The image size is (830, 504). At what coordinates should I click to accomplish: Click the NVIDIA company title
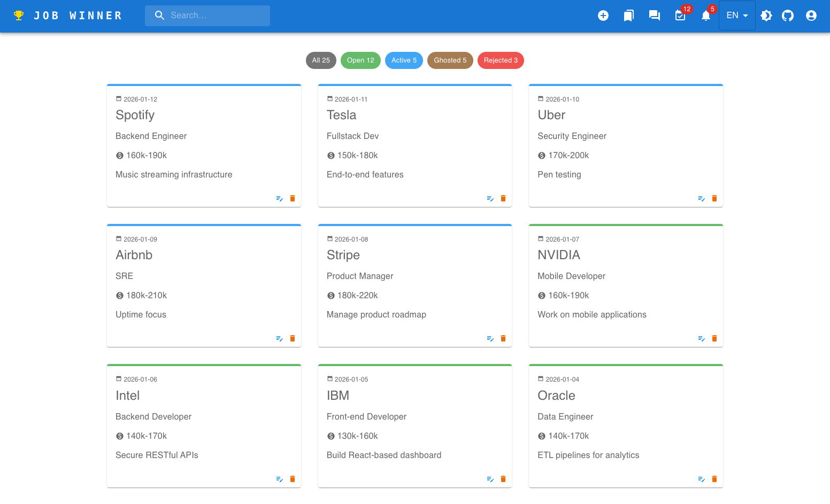[559, 255]
